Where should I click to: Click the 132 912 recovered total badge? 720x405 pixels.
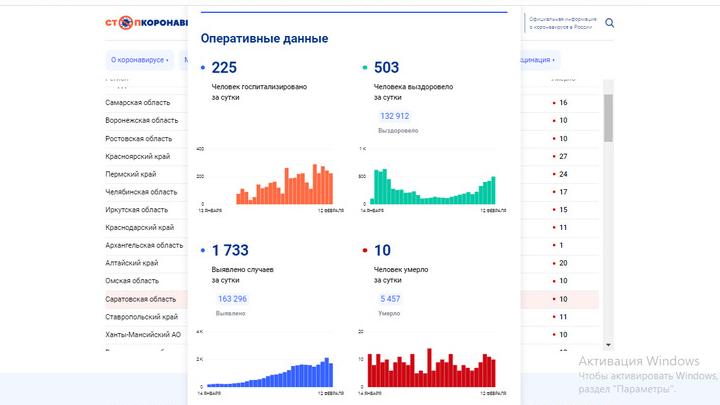pos(394,116)
